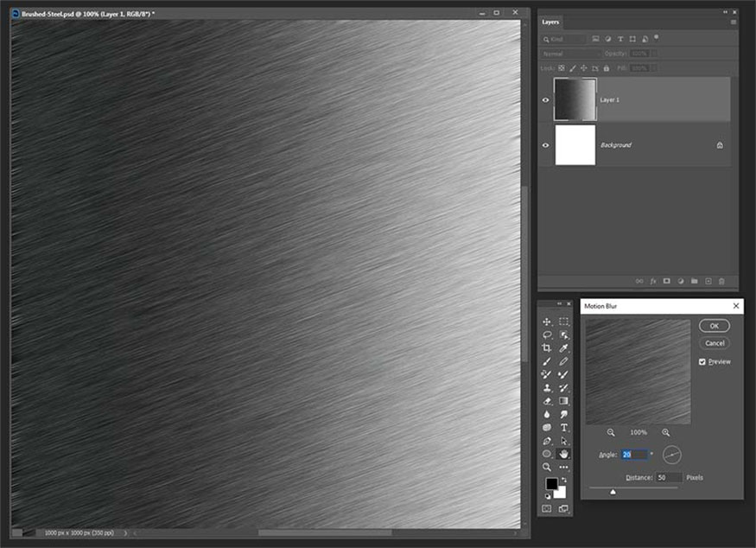The image size is (756, 548).
Task: Toggle Layer 1 visibility off
Action: click(x=546, y=99)
